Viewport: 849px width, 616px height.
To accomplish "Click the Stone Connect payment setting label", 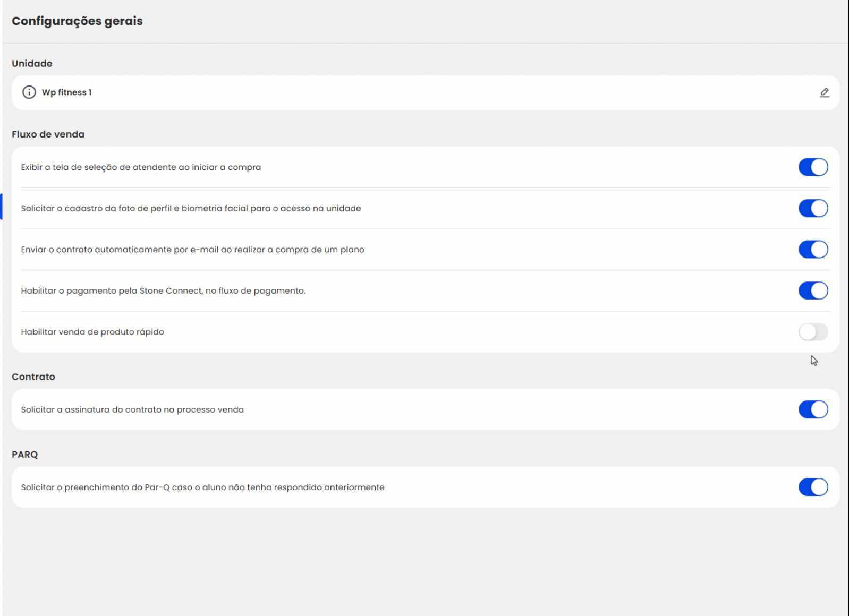I will pyautogui.click(x=163, y=291).
